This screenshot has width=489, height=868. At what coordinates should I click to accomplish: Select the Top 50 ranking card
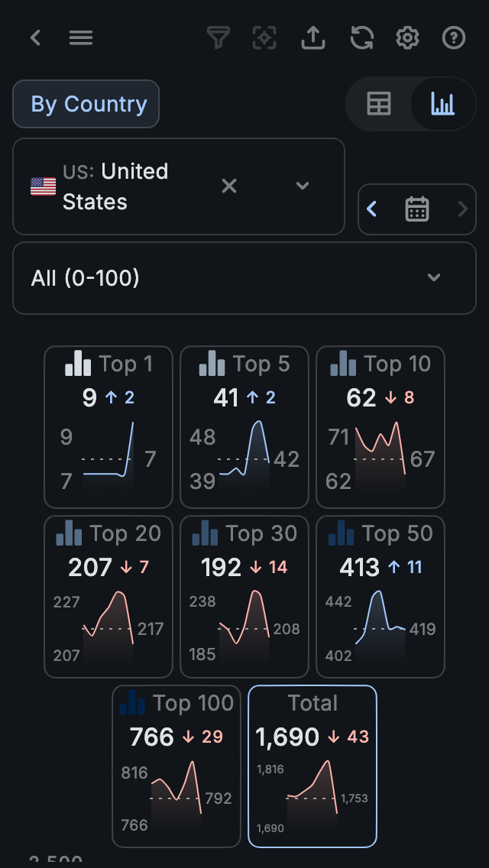[381, 596]
